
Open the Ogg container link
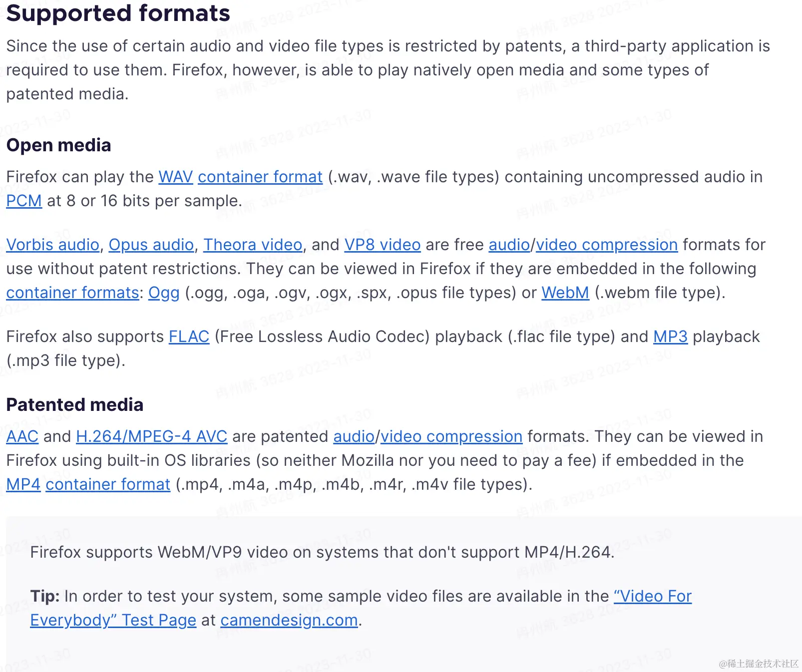click(x=164, y=293)
